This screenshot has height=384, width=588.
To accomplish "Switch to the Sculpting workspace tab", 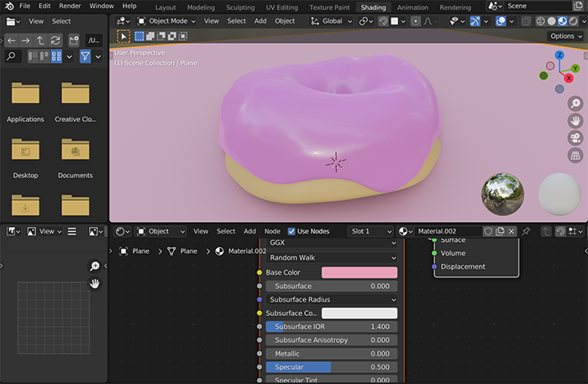I will [x=240, y=7].
